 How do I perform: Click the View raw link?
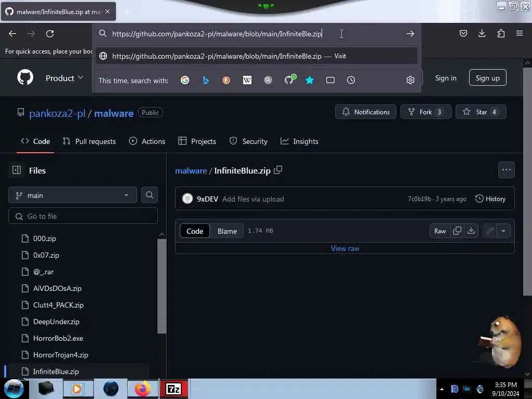click(x=345, y=248)
